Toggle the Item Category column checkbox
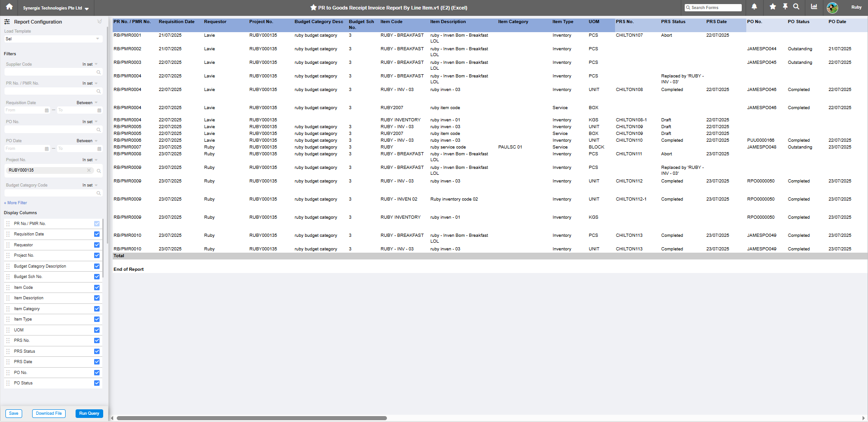 click(97, 309)
